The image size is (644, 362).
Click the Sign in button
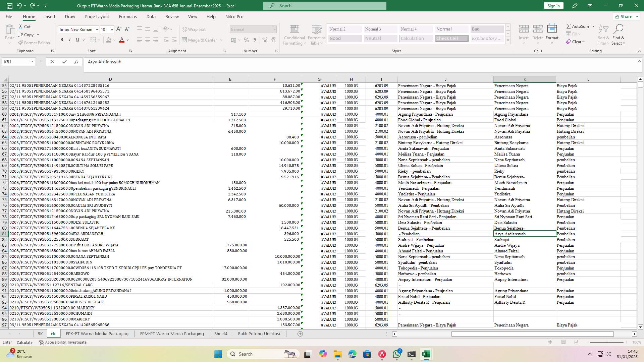[x=553, y=6]
